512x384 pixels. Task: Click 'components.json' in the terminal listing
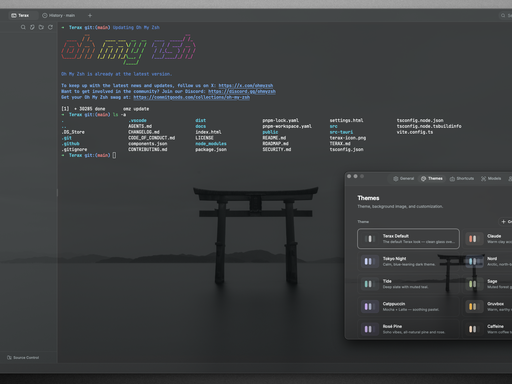[x=148, y=144]
